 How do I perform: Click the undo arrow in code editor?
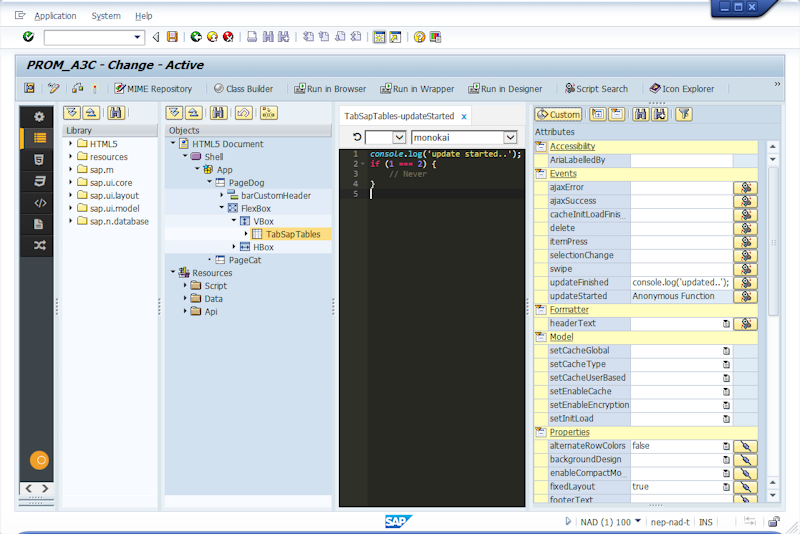click(x=357, y=137)
